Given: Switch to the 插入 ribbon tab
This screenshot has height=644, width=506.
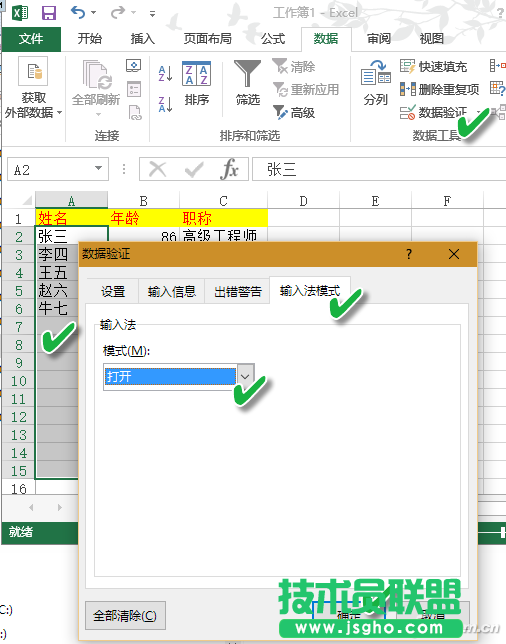Looking at the screenshot, I should pyautogui.click(x=143, y=39).
